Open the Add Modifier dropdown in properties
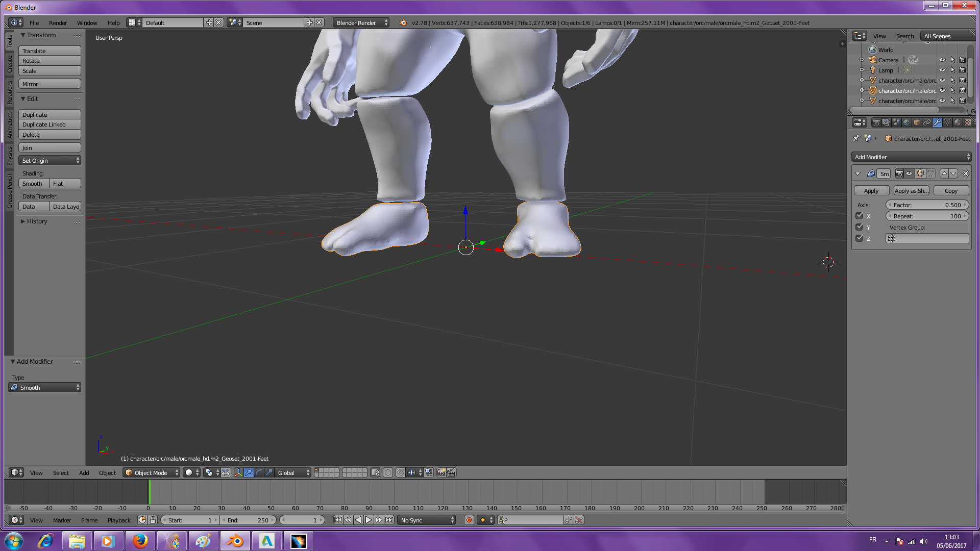The height and width of the screenshot is (551, 980). [x=912, y=157]
